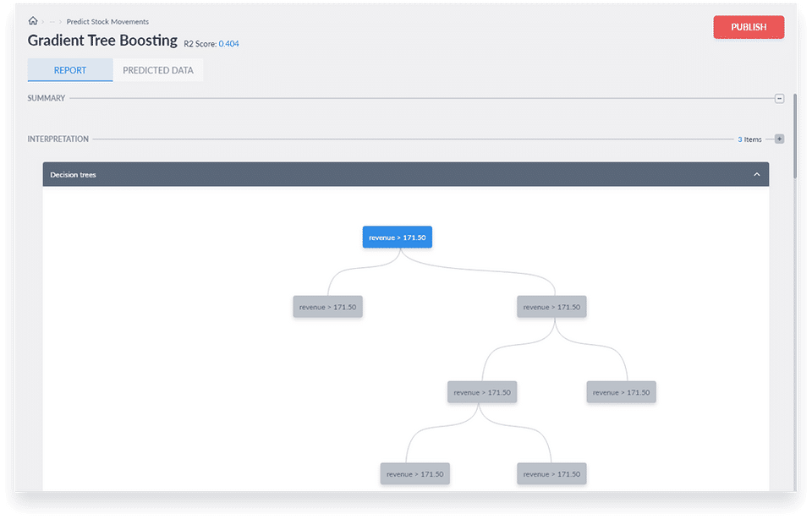The height and width of the screenshot is (519, 812).
Task: Click the '3 Items' count label
Action: pyautogui.click(x=749, y=139)
